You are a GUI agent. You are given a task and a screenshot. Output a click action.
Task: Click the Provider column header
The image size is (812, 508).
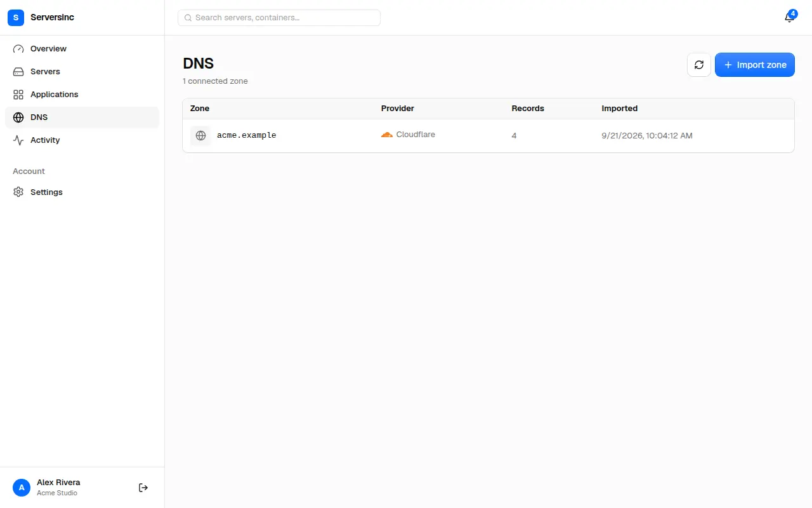click(398, 109)
